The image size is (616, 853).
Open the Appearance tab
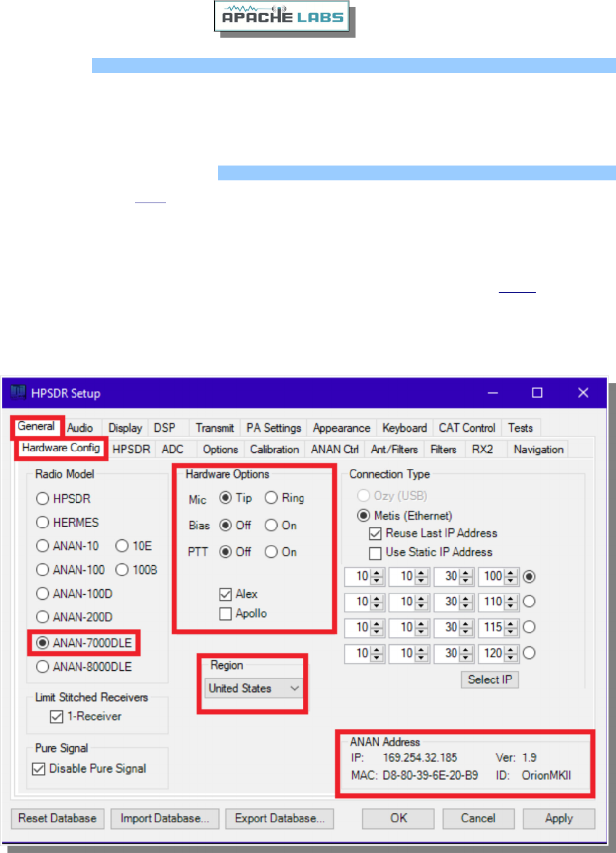coord(341,427)
